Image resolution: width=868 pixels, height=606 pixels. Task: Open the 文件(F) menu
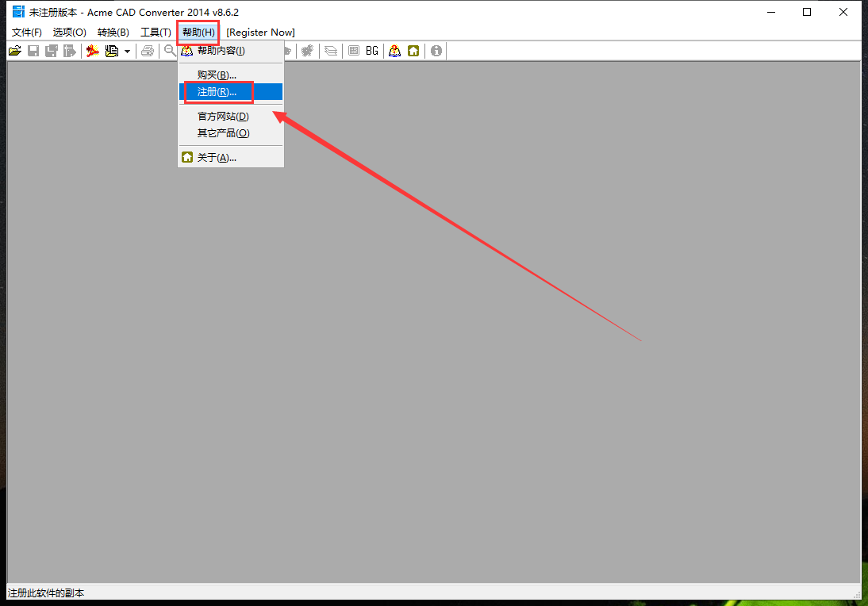(27, 33)
